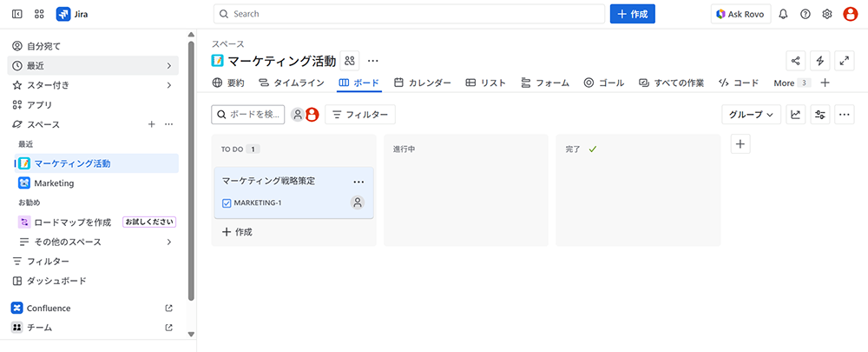Open the Marketing space in the sidebar

tap(54, 183)
